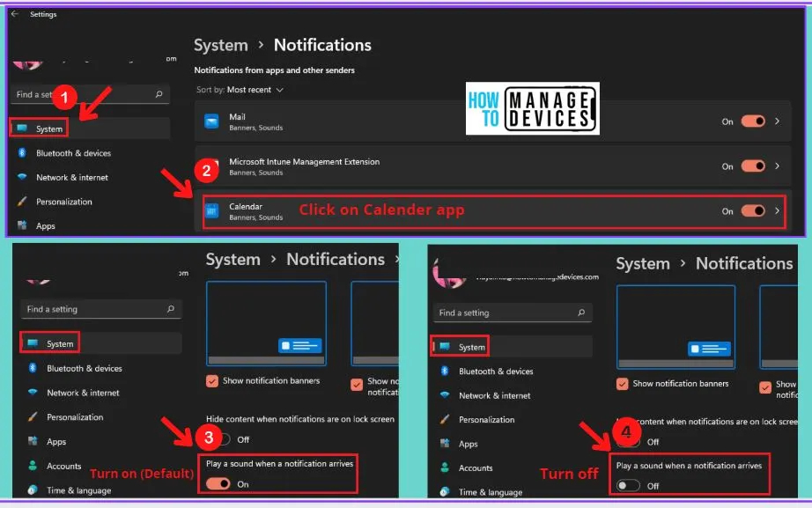Image resolution: width=812 pixels, height=508 pixels.
Task: Expand Intune Management Extension row chevron
Action: click(x=778, y=166)
